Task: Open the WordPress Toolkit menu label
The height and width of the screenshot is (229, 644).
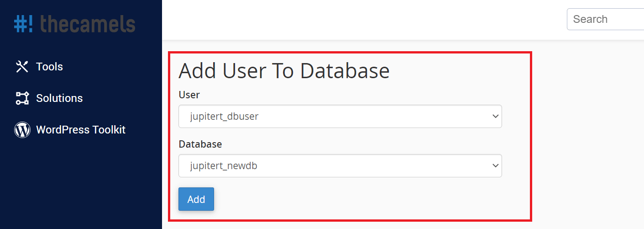Action: click(x=81, y=130)
